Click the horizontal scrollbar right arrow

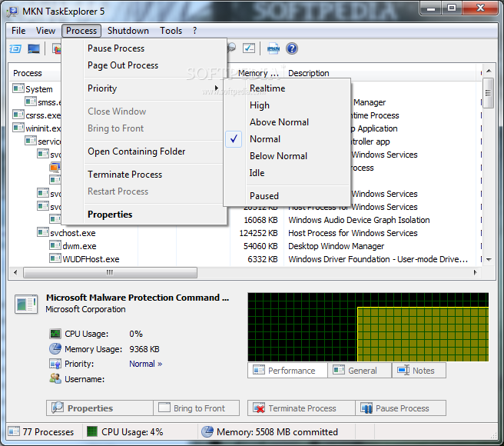(x=476, y=272)
